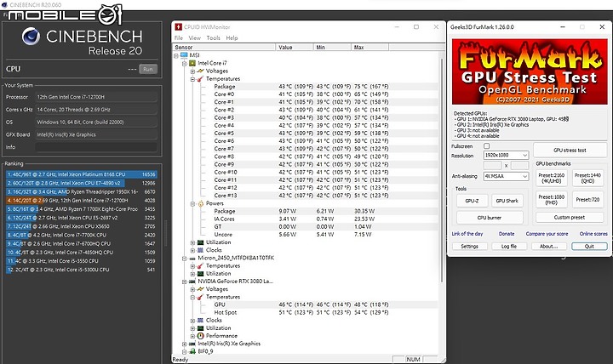Collapse Micron_2450 drive node
613x364 pixels.
point(185,259)
